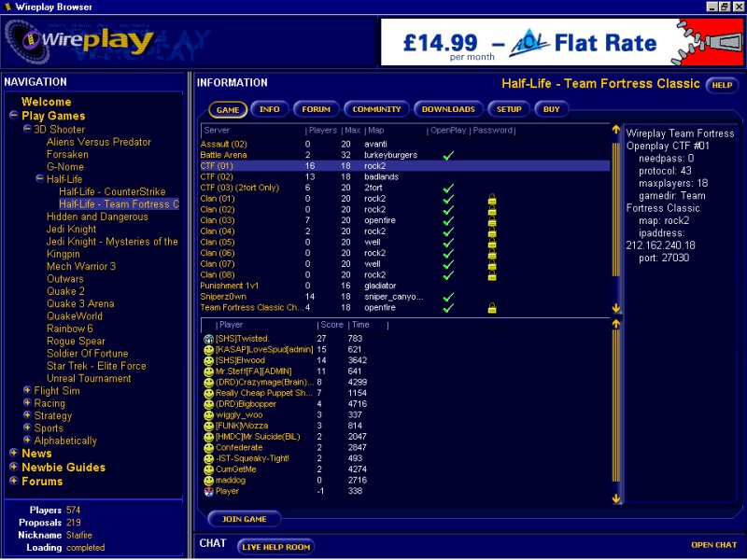
Task: Select the Punishment 1v1 server row
Action: pos(405,286)
